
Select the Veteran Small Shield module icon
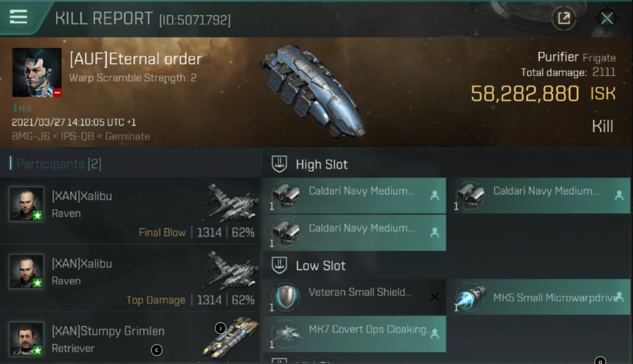click(x=286, y=297)
